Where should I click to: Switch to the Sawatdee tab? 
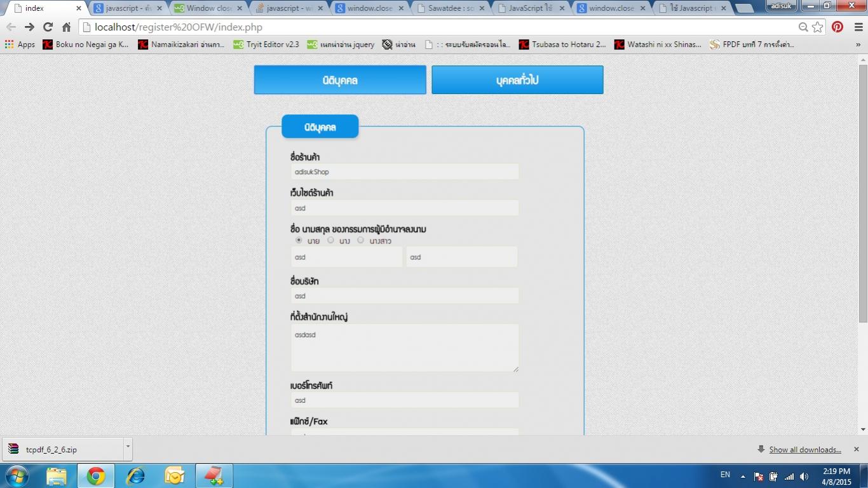click(x=450, y=8)
